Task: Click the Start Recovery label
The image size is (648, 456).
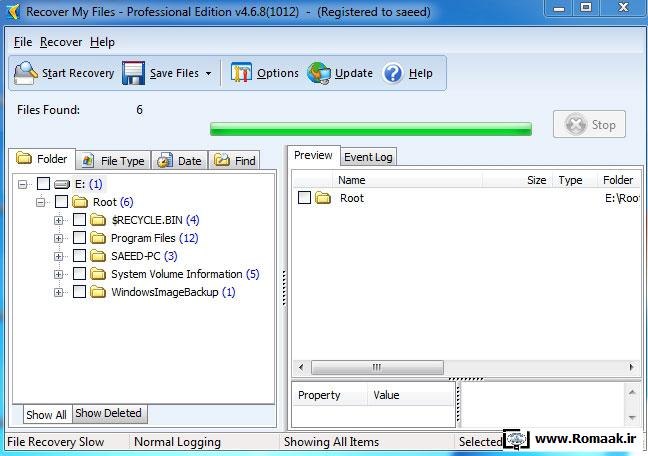Action: coord(78,73)
